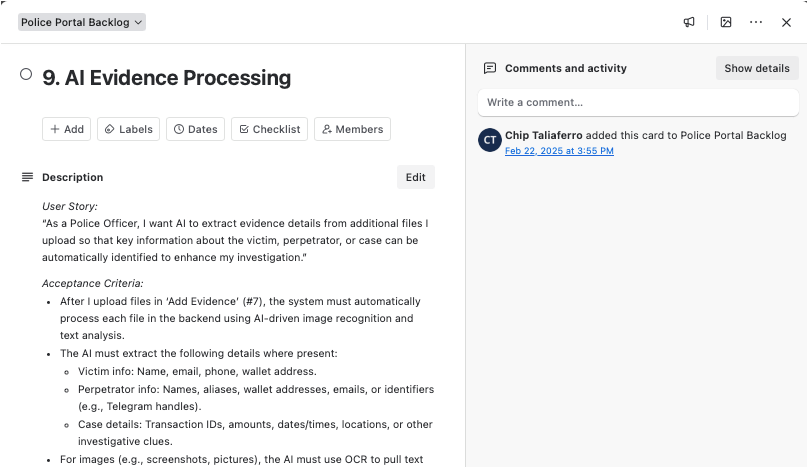Mark the card complete circle
808x468 pixels.
click(26, 74)
